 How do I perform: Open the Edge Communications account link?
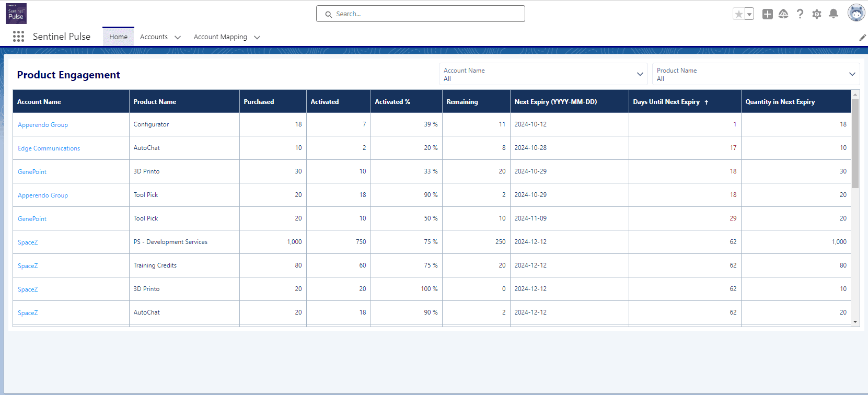49,148
